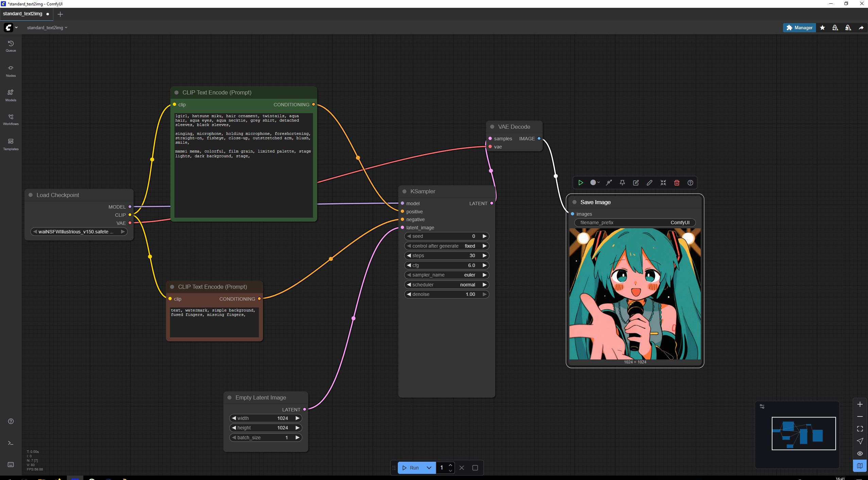Viewport: 868px width, 480px height.
Task: Increase batch count with up arrow
Action: tap(450, 465)
